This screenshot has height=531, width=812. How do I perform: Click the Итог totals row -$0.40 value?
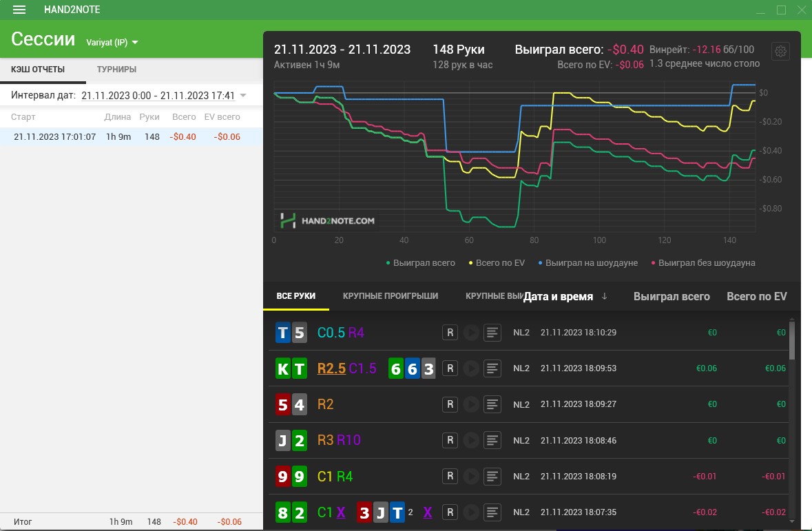point(185,521)
